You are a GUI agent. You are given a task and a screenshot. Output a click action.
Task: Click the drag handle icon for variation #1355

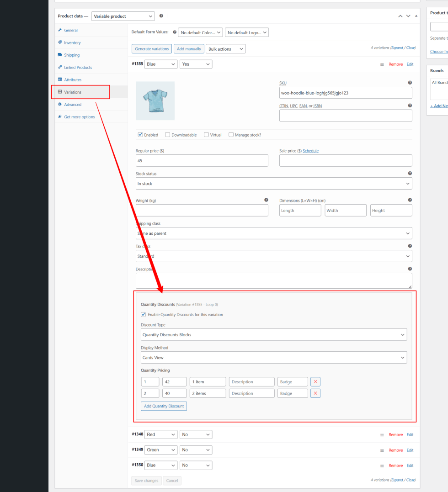[x=382, y=64]
